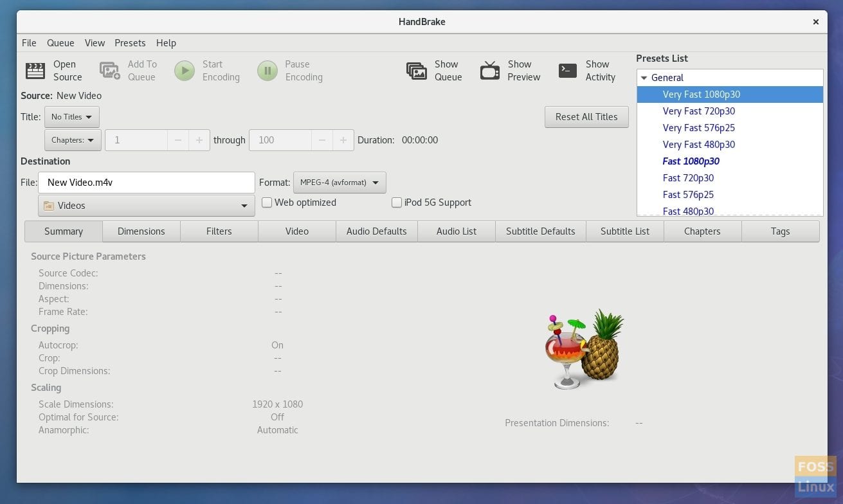Open the File menu
843x504 pixels.
pos(29,43)
